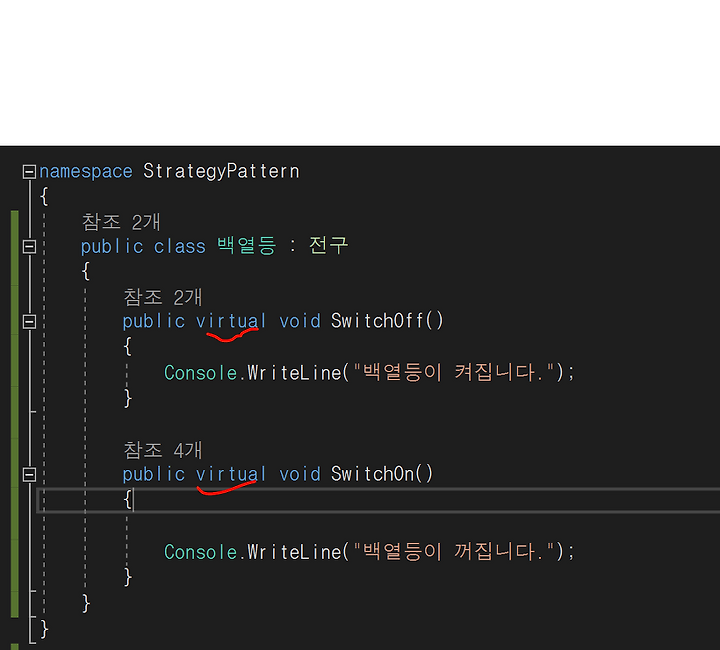Click WriteLine in the SwitchOn body
Screen dimensions: 720x650
(x=295, y=552)
